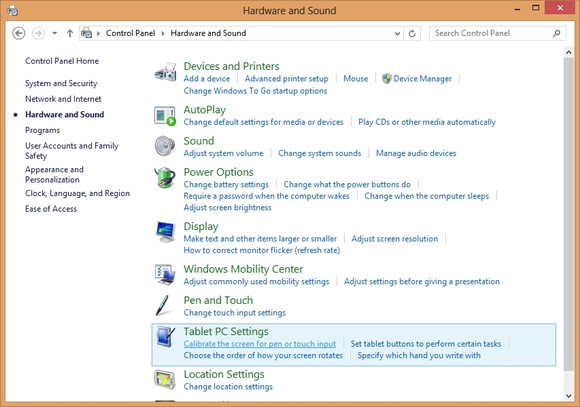Viewport: 580px width, 407px height.
Task: Open the Sound speaker icon
Action: click(165, 146)
